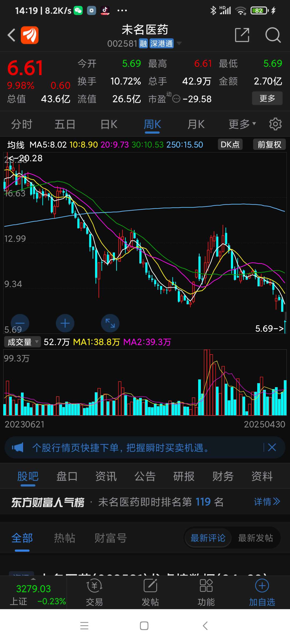This screenshot has height=644, width=290.
Task: Open the 盘口 tab
Action: 67,477
